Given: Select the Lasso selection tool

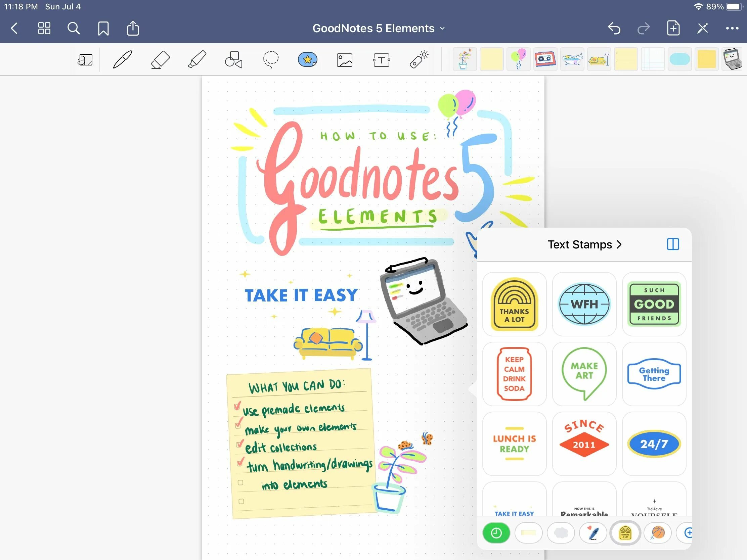Looking at the screenshot, I should pos(271,59).
